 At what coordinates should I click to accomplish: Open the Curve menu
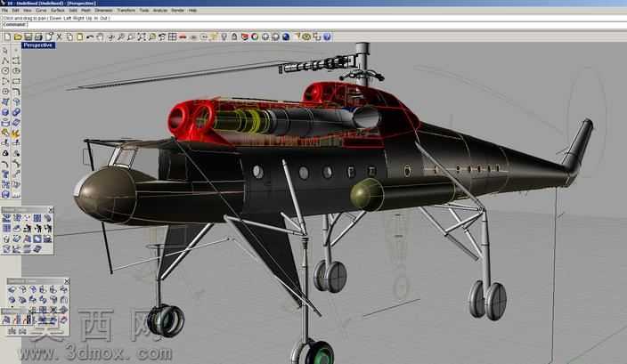click(x=41, y=11)
